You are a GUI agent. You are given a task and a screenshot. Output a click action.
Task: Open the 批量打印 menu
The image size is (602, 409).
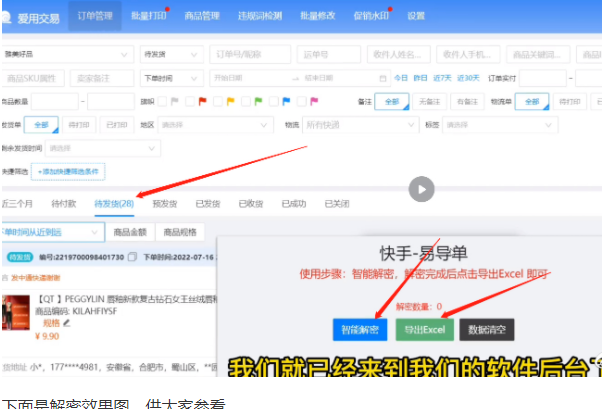(x=149, y=16)
